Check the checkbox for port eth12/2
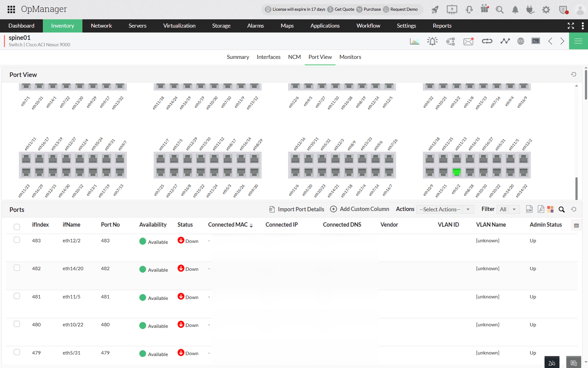The height and width of the screenshot is (368, 588). tap(17, 240)
